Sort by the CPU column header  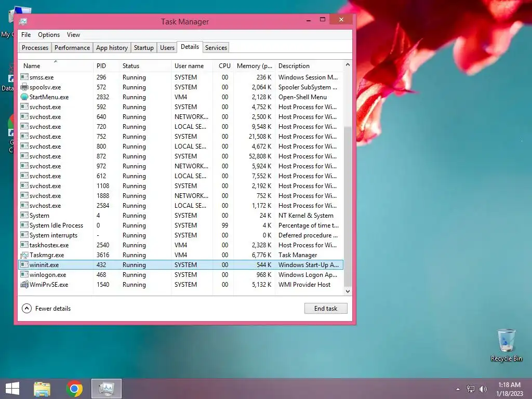(x=223, y=66)
